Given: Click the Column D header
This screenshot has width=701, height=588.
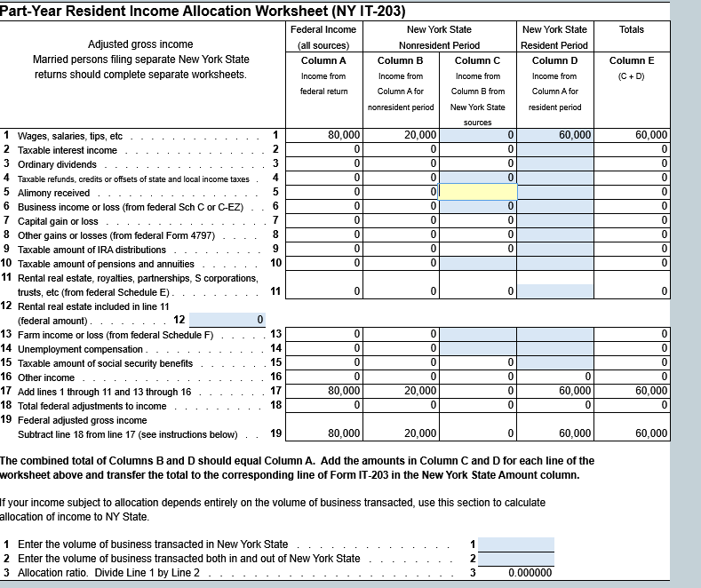Looking at the screenshot, I should [x=554, y=60].
